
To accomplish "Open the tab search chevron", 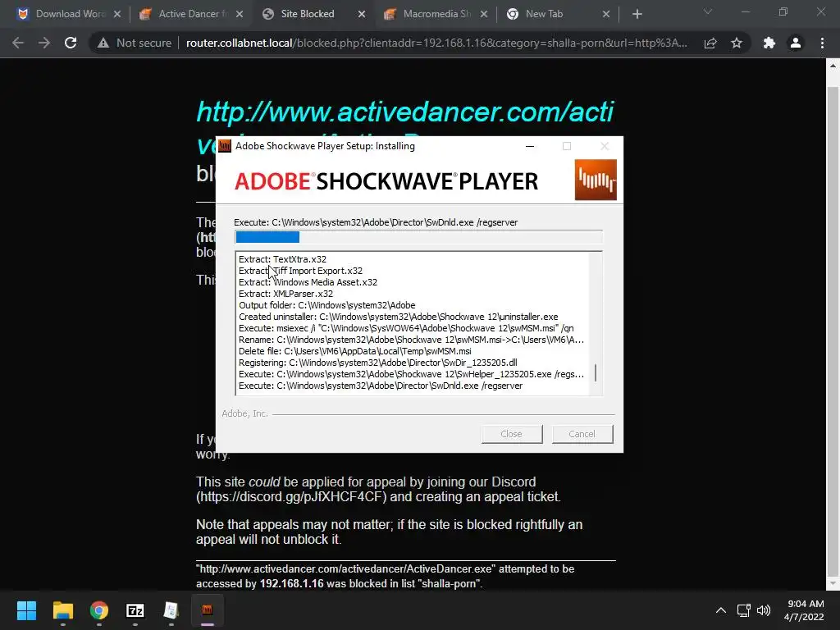I will click(708, 11).
